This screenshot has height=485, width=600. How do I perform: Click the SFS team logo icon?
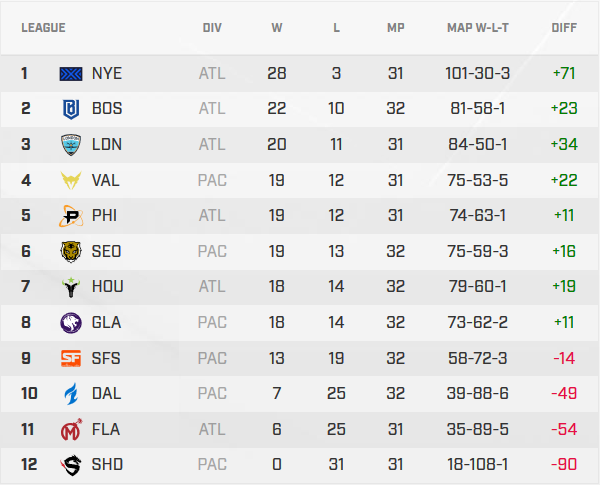pos(72,358)
